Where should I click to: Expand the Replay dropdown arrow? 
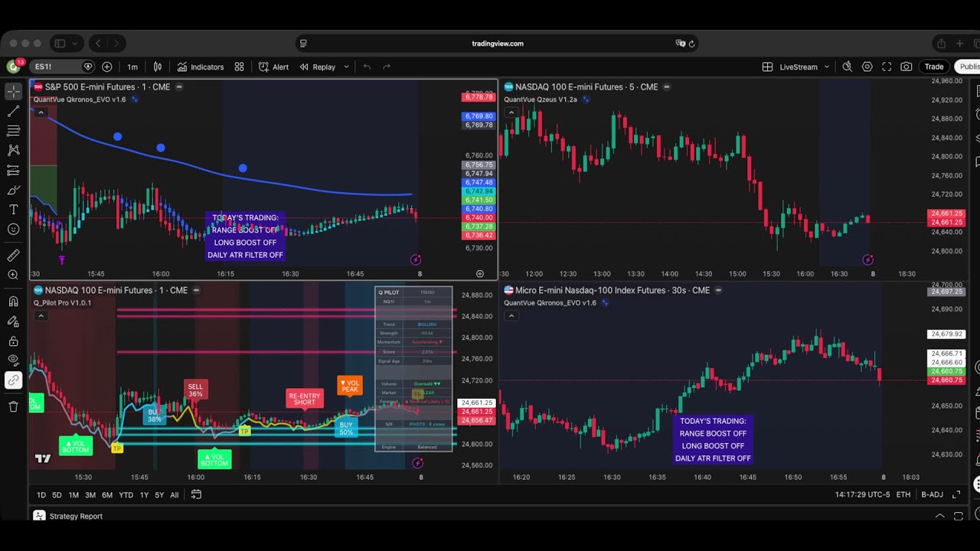coord(346,67)
